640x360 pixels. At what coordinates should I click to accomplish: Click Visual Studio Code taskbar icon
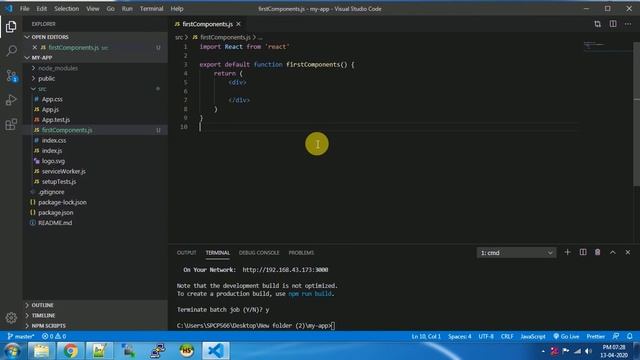[x=216, y=351]
